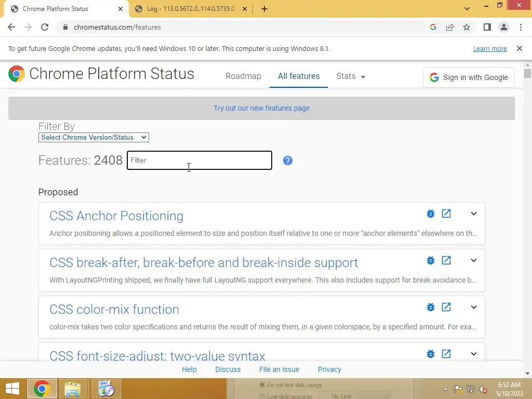This screenshot has width=532, height=399.
Task: Open the Chrome profile avatar
Action: point(504,27)
